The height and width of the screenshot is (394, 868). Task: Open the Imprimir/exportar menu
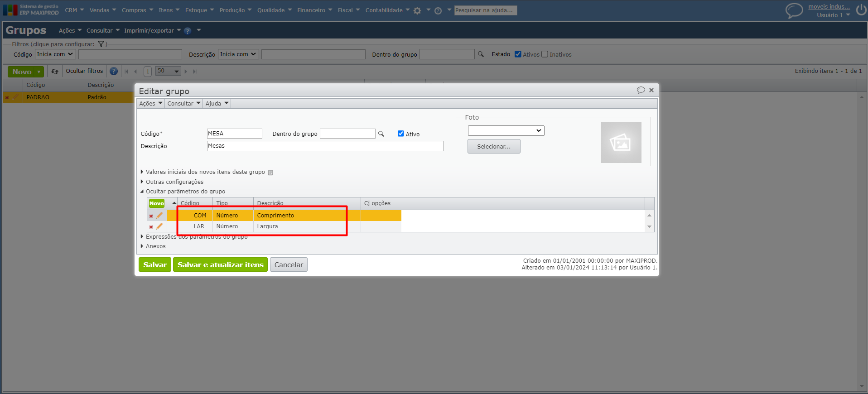point(152,31)
